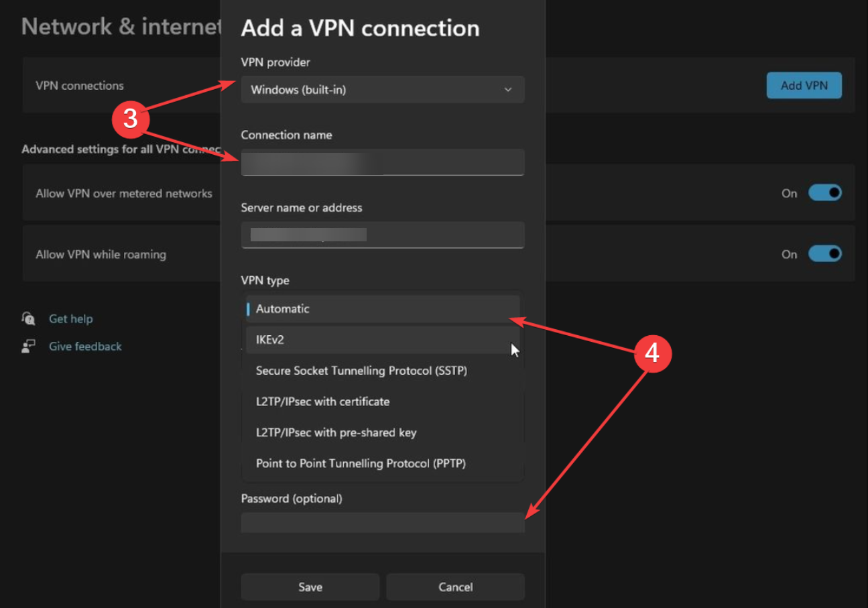Click the Password (optional) field
The height and width of the screenshot is (608, 868).
(382, 522)
